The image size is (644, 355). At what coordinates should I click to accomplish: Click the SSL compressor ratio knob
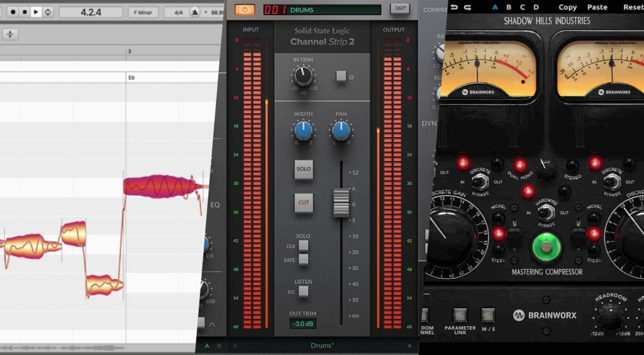(441, 53)
